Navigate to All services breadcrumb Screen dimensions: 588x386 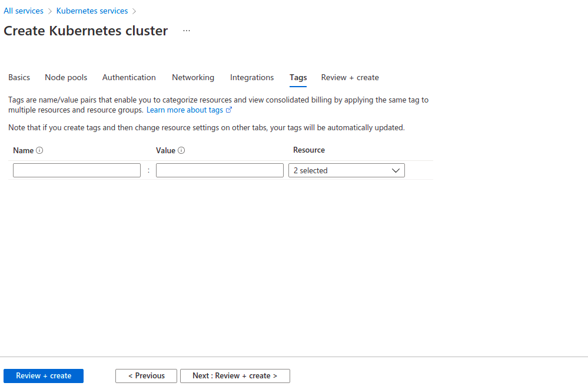[x=24, y=11]
